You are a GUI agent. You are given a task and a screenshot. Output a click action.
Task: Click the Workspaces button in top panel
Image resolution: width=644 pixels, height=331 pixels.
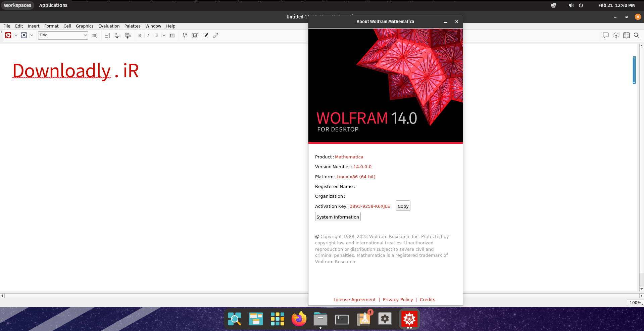[17, 5]
